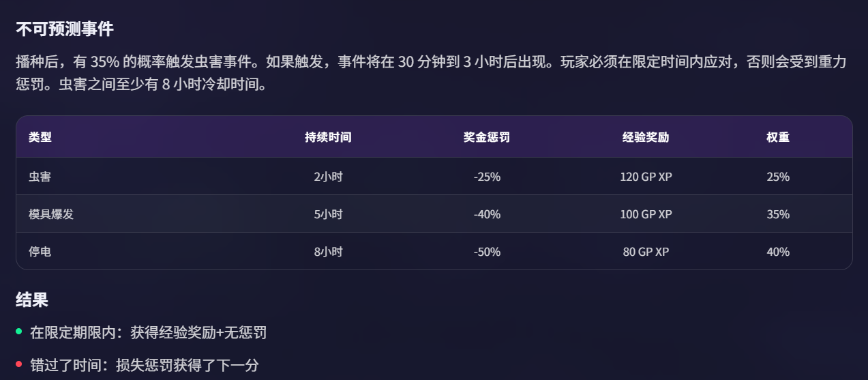Select the 虫害 row label
The image size is (868, 380).
[x=40, y=177]
